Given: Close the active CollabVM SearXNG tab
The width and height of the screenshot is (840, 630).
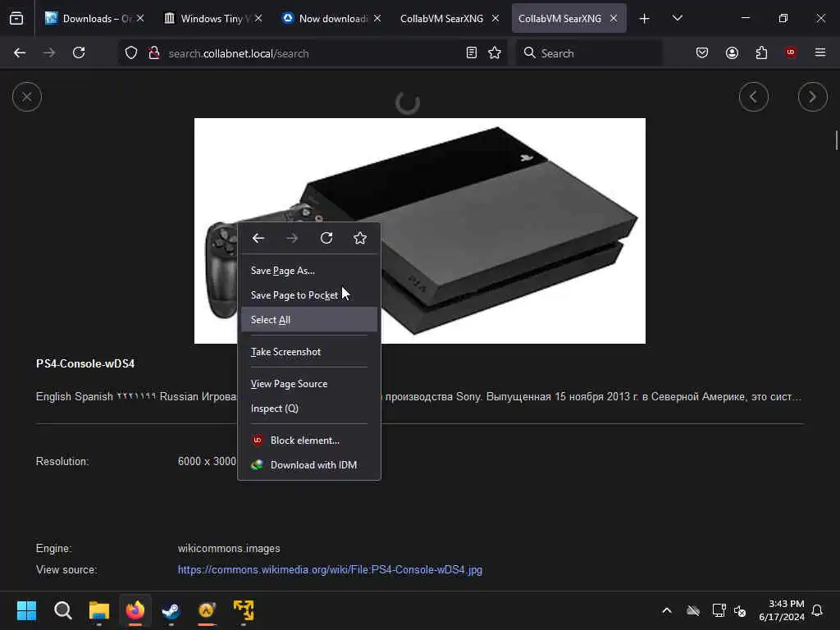Looking at the screenshot, I should coord(614,19).
